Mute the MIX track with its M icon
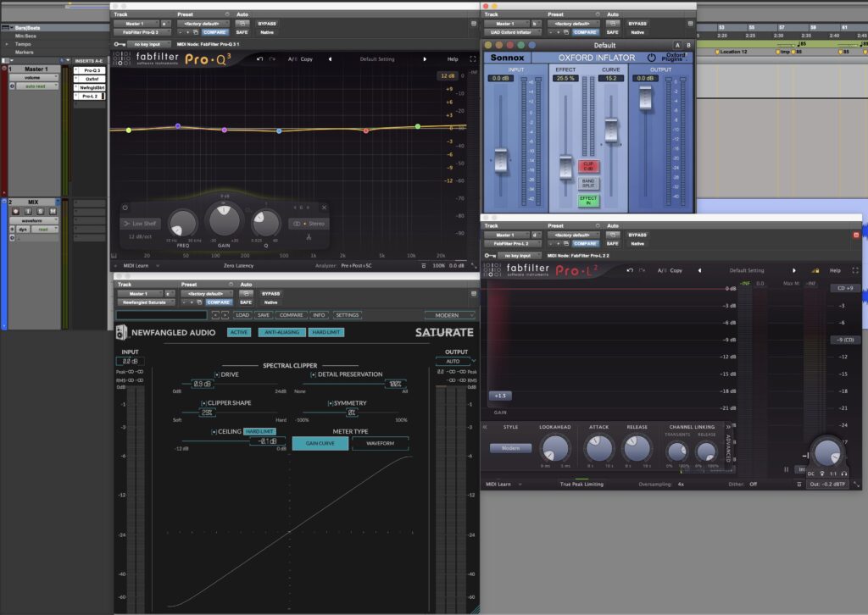 point(53,212)
